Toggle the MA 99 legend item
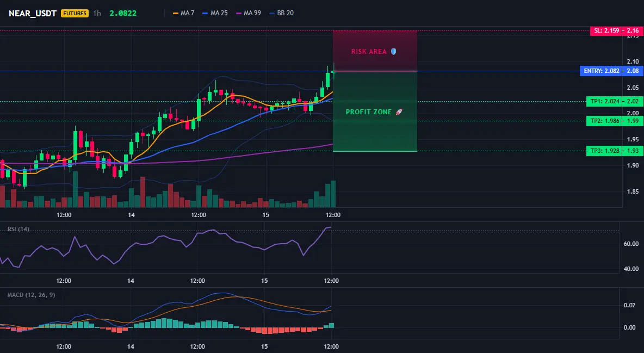Viewport: 644px width, 353px height. (249, 13)
